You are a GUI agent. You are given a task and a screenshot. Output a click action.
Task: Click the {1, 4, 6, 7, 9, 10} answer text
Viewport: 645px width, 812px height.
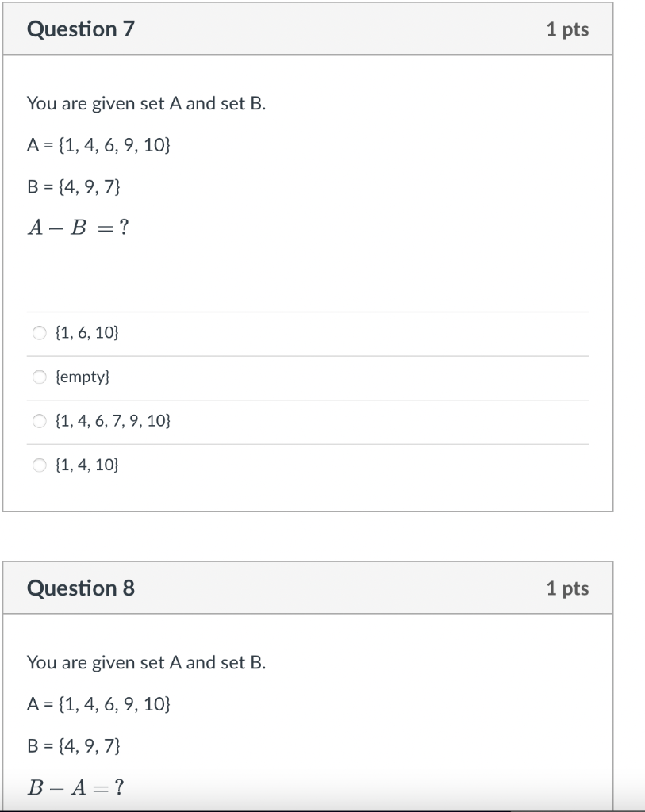[x=113, y=420]
